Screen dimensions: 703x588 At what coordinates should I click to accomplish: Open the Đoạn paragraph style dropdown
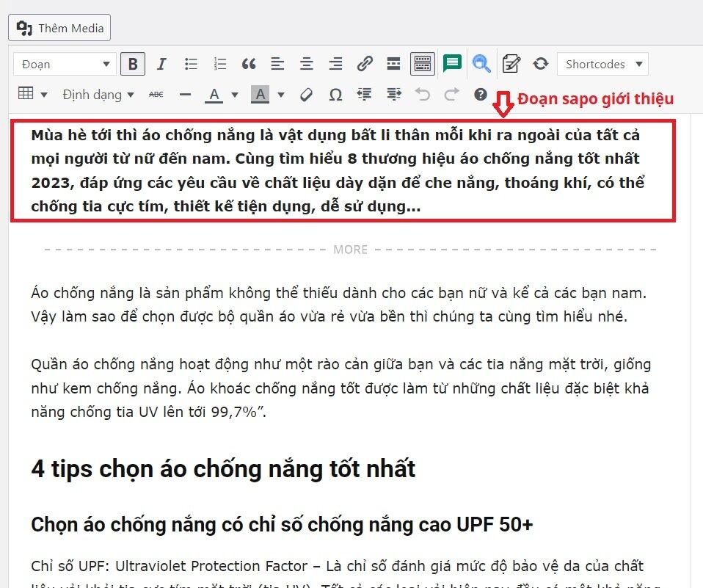(x=64, y=64)
